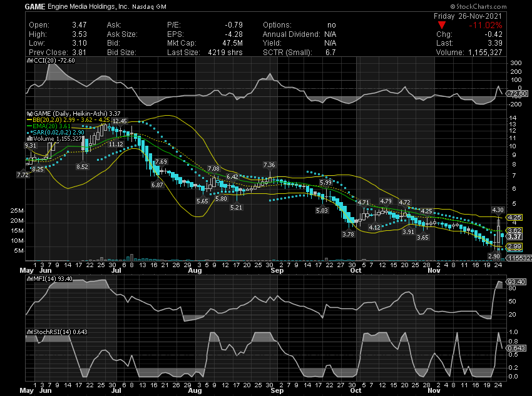Click the StochRSI(14) 0.643 panel title
This screenshot has height=396, width=532.
pyautogui.click(x=60, y=332)
